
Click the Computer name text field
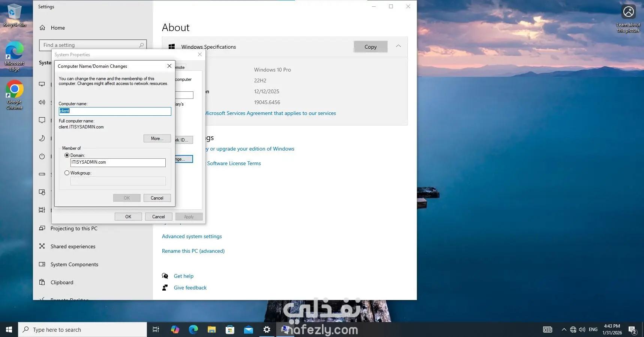(115, 111)
